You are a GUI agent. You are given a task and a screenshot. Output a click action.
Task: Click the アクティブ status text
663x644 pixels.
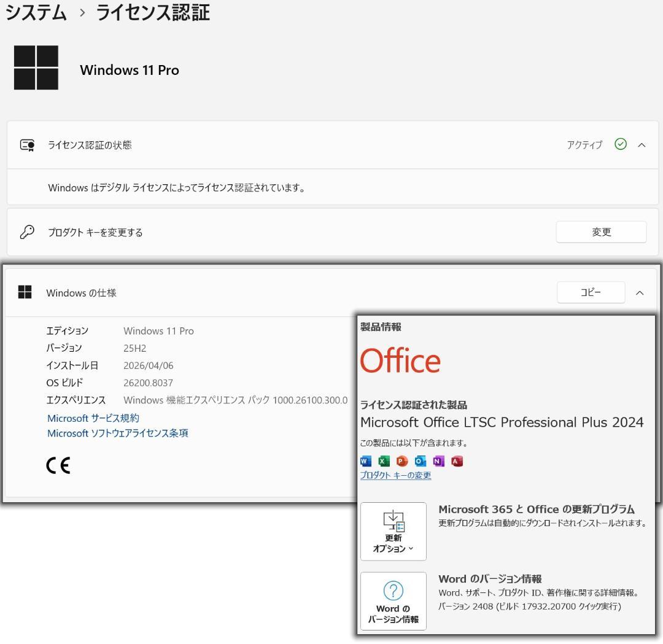(584, 145)
